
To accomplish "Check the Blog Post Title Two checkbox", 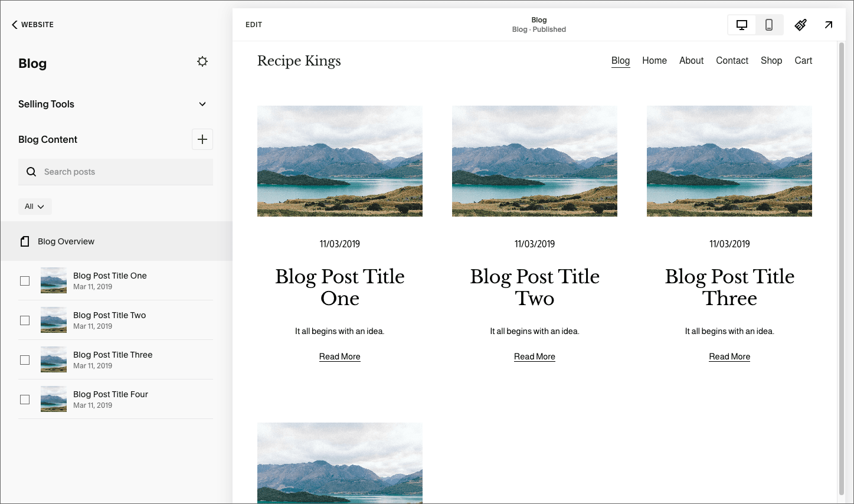I will pyautogui.click(x=25, y=320).
